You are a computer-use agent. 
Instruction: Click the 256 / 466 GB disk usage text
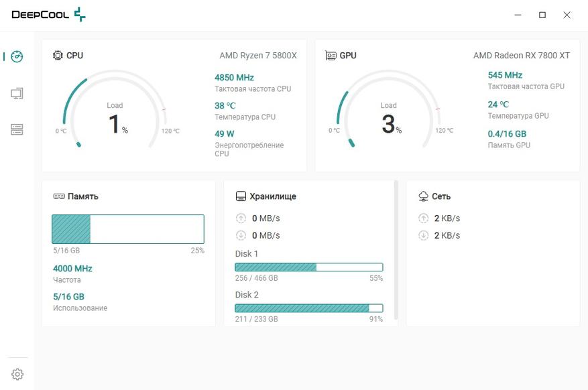point(257,278)
